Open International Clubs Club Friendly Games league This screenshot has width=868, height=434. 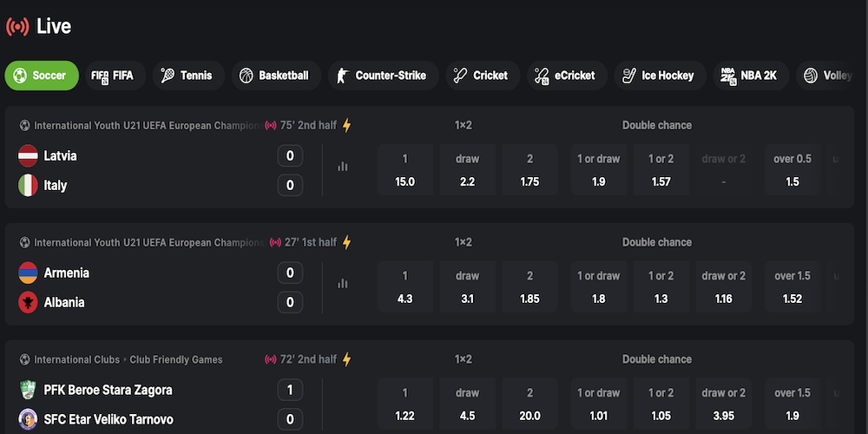pyautogui.click(x=128, y=359)
